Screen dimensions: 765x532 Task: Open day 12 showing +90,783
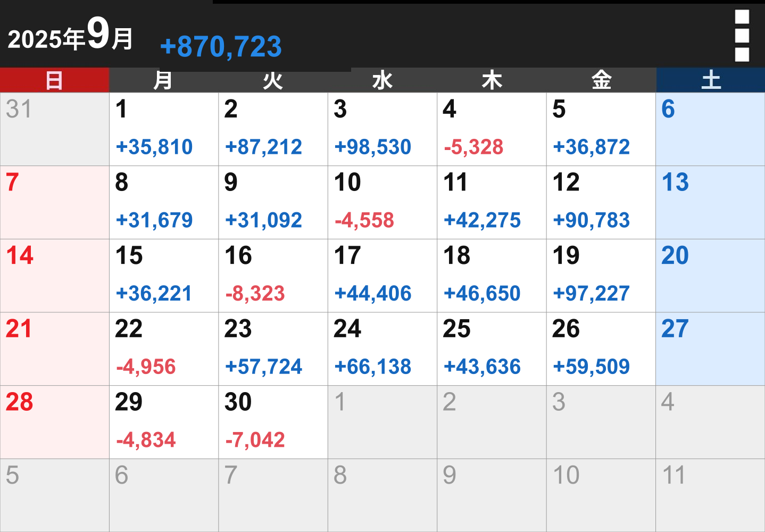tap(601, 203)
